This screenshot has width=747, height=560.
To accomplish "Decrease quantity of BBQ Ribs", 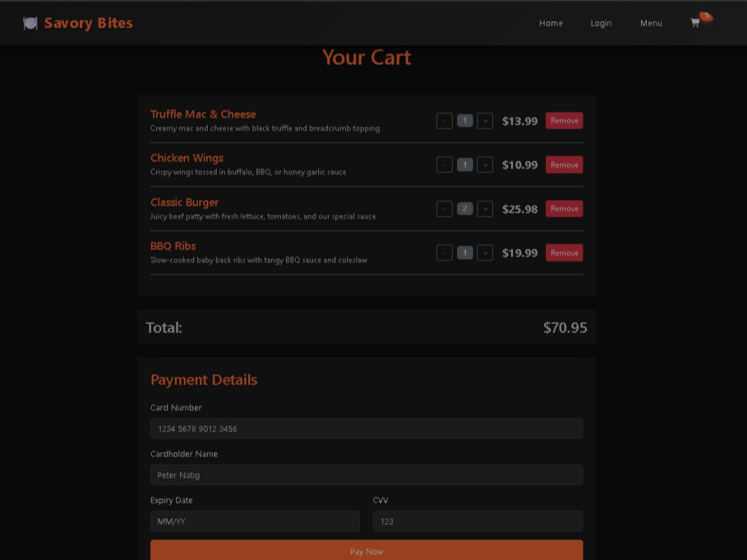I will point(444,253).
